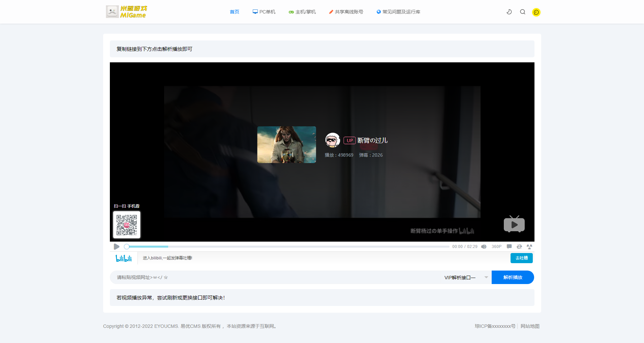Click the 弹幕：2026 danmaku count text

371,155
